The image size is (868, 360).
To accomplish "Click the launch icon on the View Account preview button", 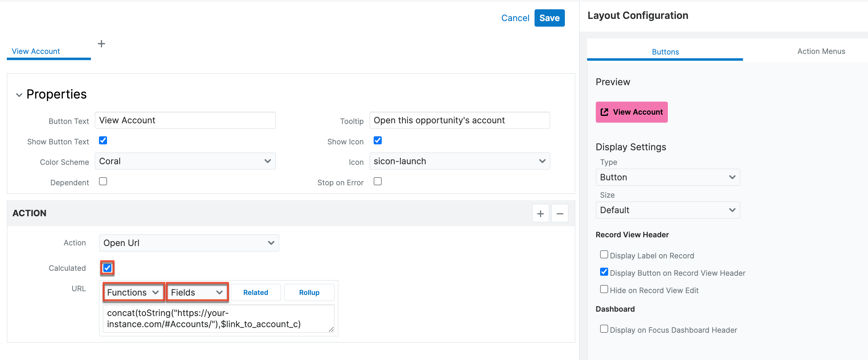I will (x=605, y=112).
